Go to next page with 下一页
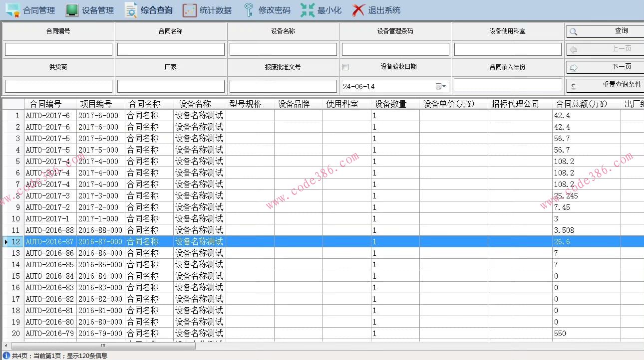Screen dimensions: 644x360 (605, 67)
